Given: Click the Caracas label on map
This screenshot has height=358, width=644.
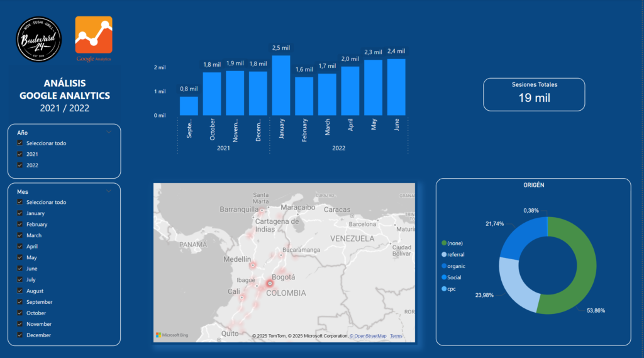Looking at the screenshot, I should point(337,210).
